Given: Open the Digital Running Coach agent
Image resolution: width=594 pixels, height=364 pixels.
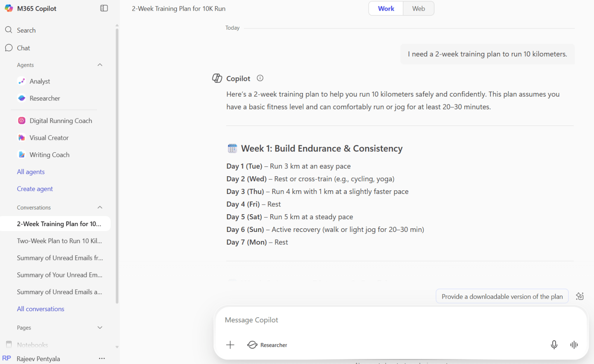Looking at the screenshot, I should (x=61, y=121).
